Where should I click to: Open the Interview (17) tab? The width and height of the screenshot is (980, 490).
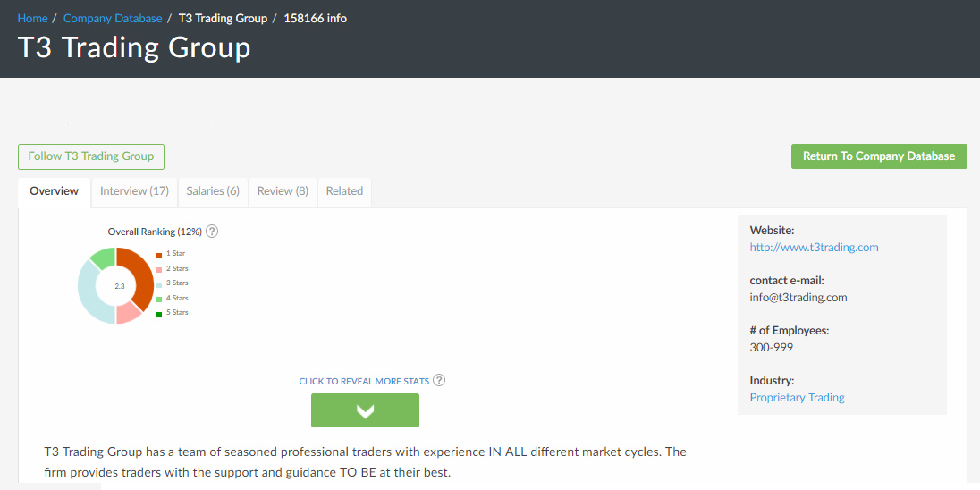click(x=134, y=191)
